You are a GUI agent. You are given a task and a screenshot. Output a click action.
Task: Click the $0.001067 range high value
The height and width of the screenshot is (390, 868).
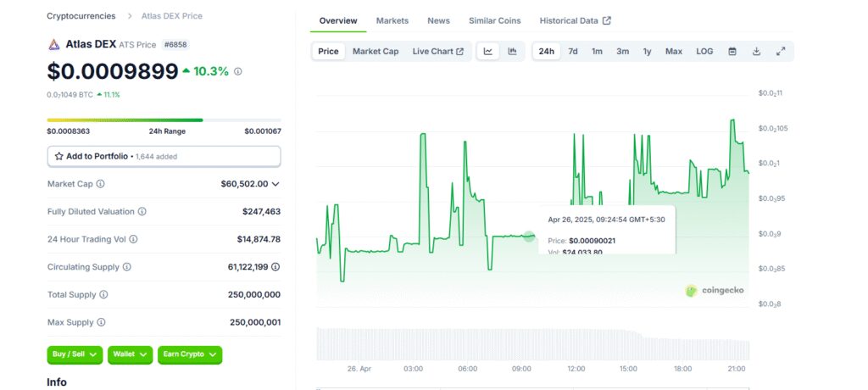[x=263, y=131]
